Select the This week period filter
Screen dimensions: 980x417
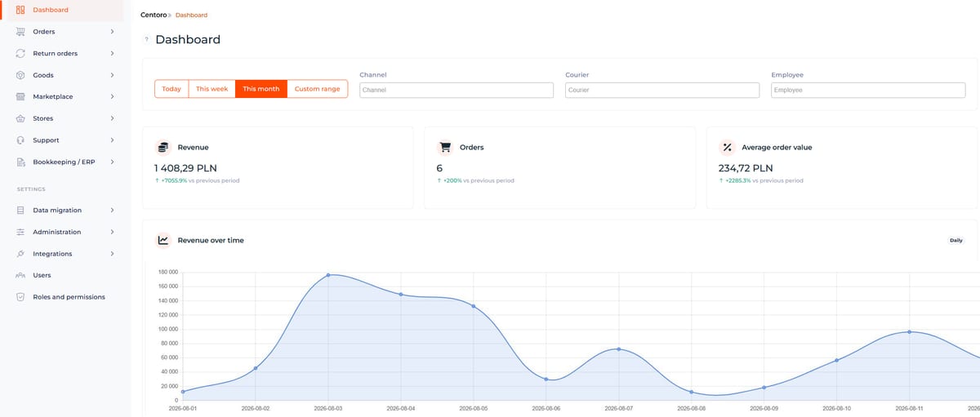pyautogui.click(x=212, y=89)
